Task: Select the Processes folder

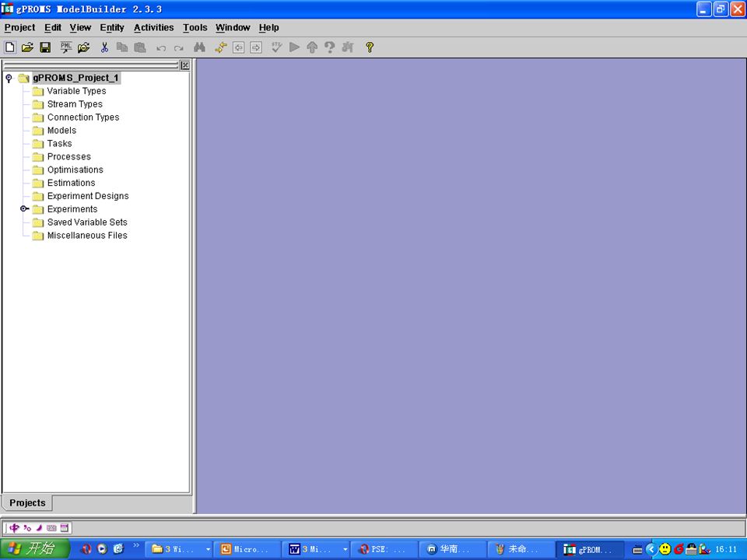Action: click(68, 156)
